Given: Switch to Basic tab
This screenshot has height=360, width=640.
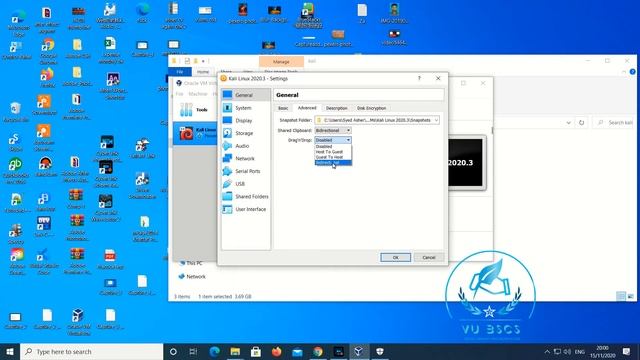Looking at the screenshot, I should (283, 108).
